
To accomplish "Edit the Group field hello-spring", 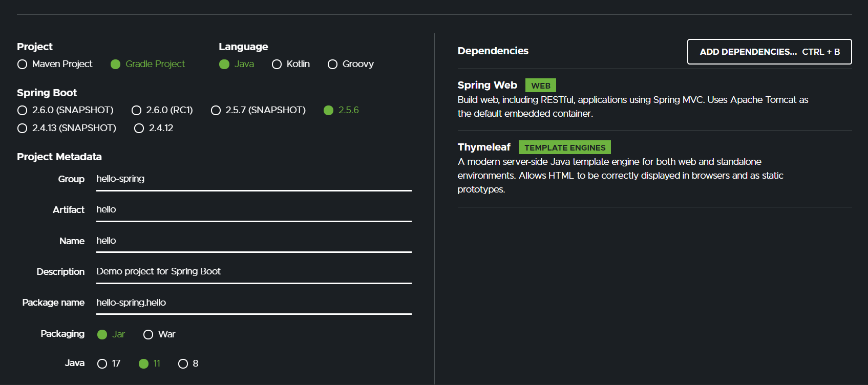I will pyautogui.click(x=254, y=179).
